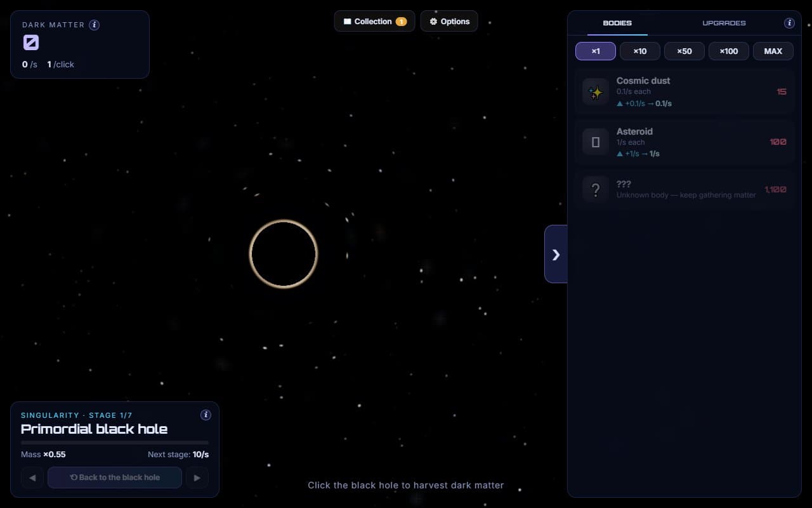Click the Collection notification badge
Image resolution: width=812 pixels, height=508 pixels.
(401, 22)
